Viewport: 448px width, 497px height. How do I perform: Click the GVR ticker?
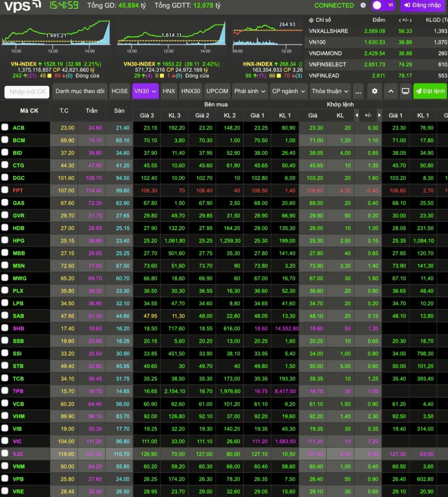[x=19, y=215]
